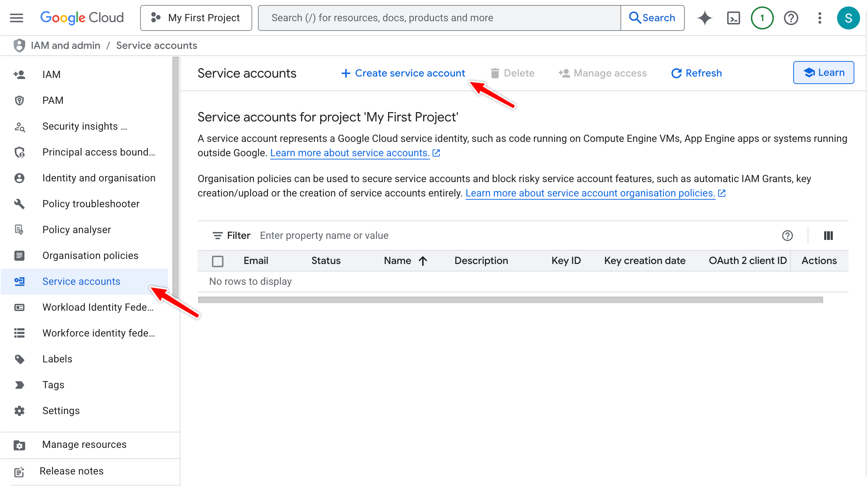Open the Gemini sparkle assistant icon
Screen dimensions: 868x487
click(x=705, y=18)
